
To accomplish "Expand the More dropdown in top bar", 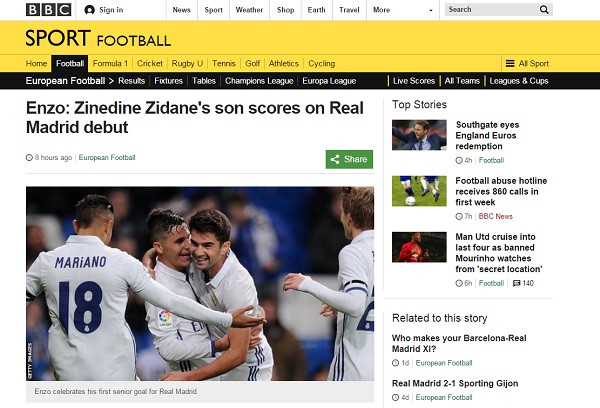I will 381,10.
